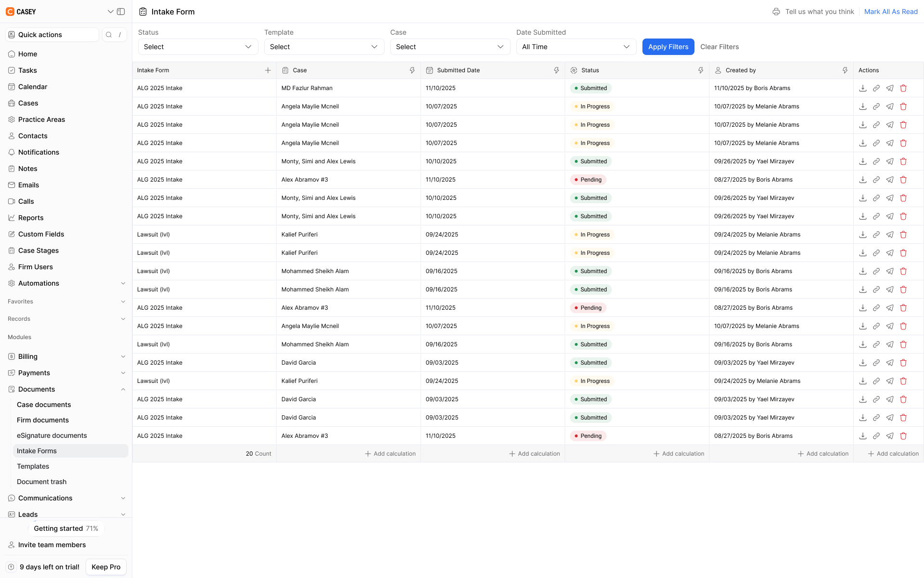Copy link for Kalief Puriferi row dated 09/24/2025 directly below Monty, Simi and Alex Lewis

tap(876, 235)
